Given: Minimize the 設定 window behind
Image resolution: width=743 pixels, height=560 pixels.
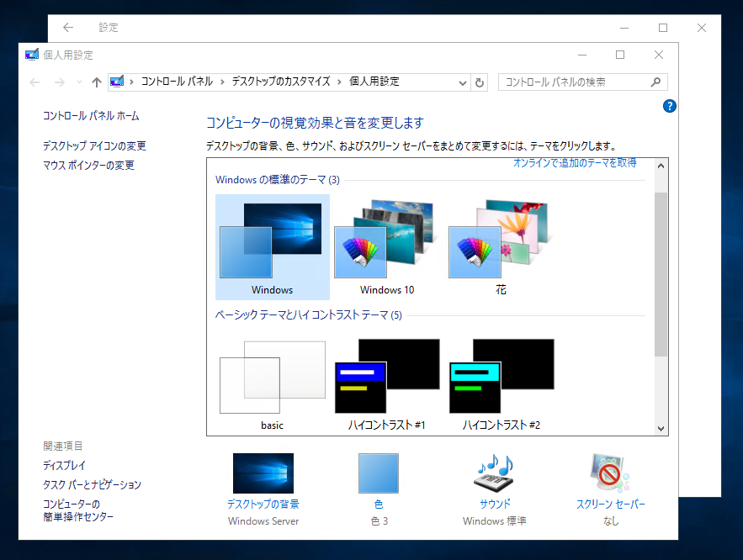Looking at the screenshot, I should tap(624, 28).
